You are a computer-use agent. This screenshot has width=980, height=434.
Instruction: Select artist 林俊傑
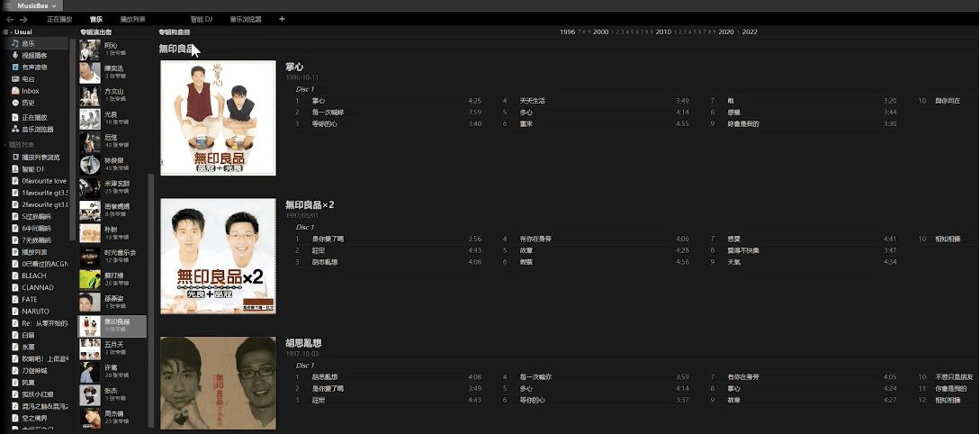(112, 164)
